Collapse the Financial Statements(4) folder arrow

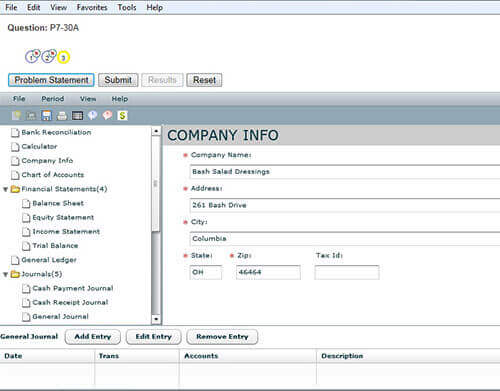point(5,189)
